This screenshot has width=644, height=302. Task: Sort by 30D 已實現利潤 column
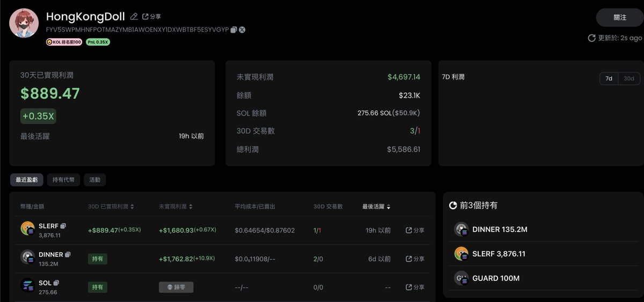click(111, 206)
